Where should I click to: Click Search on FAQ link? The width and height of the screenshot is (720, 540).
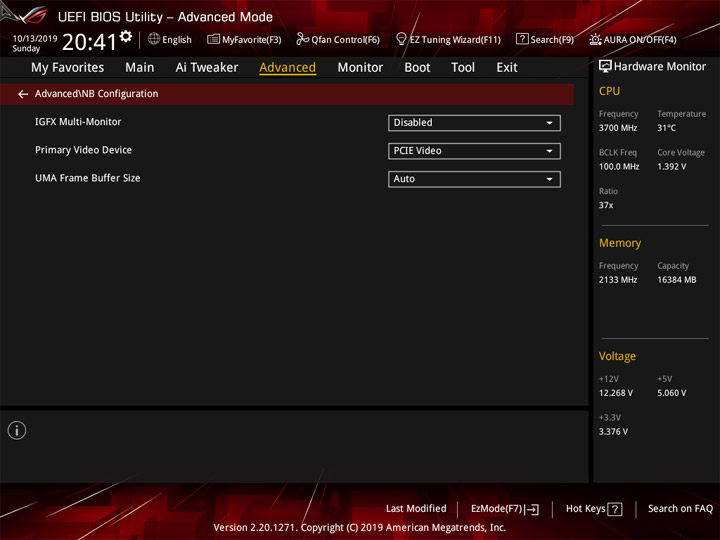(680, 509)
